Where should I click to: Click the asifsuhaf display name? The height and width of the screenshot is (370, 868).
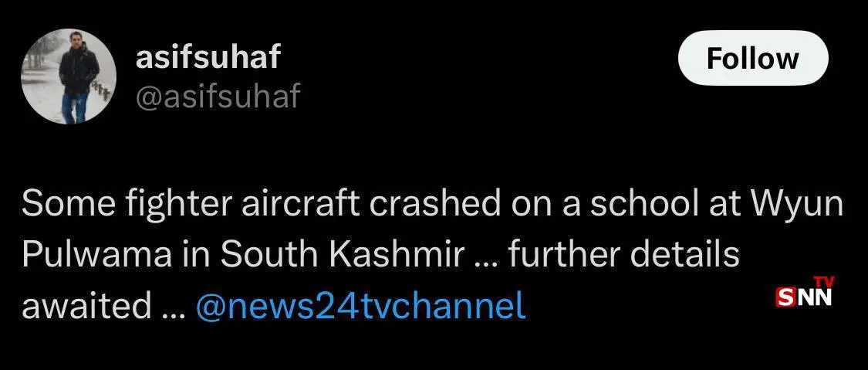[x=208, y=58]
